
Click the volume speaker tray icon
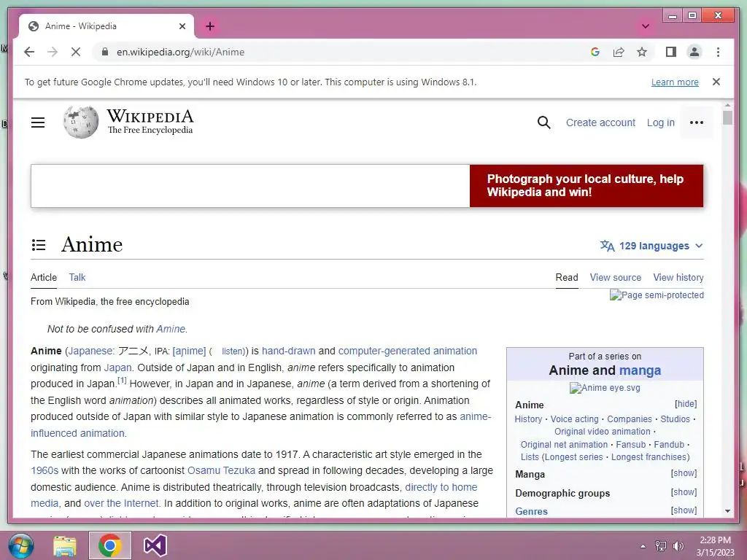point(678,545)
